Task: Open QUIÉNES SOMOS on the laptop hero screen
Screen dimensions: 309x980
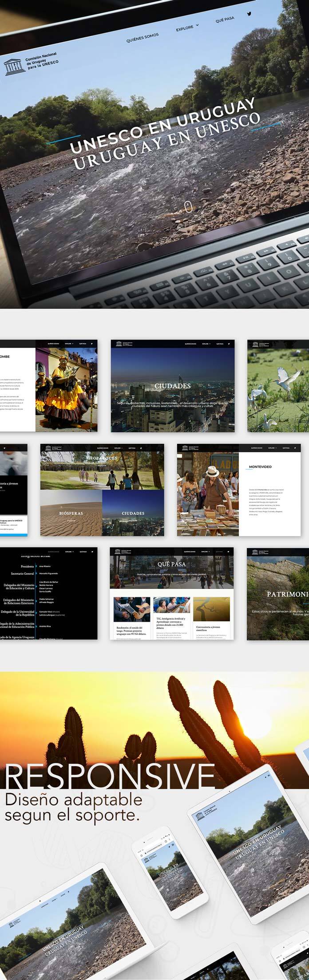Action: pos(143,38)
